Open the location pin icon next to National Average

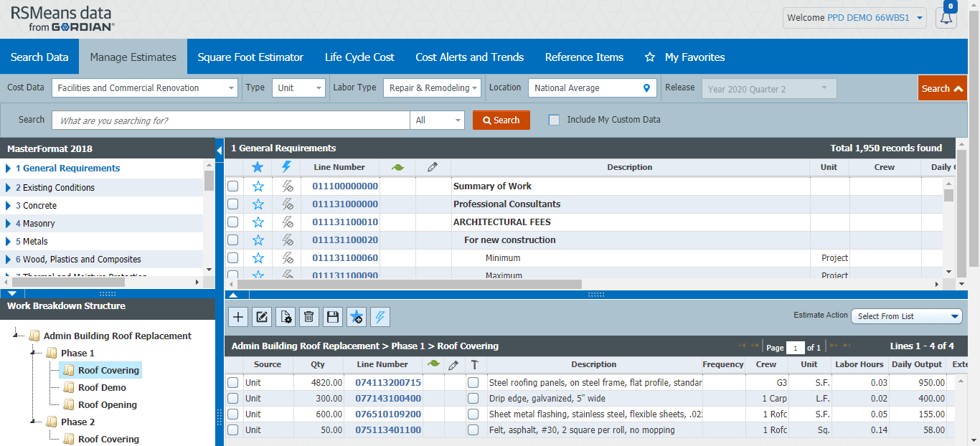[645, 87]
